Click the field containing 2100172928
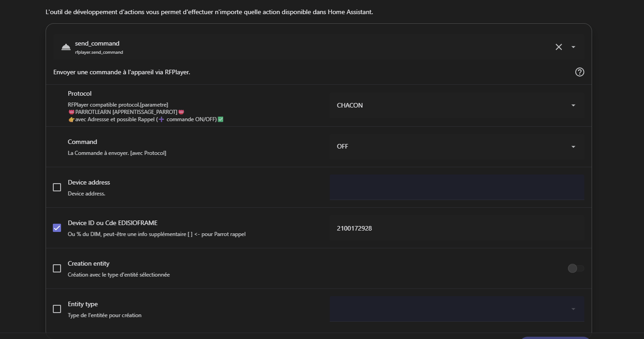This screenshot has width=644, height=339. click(x=457, y=228)
